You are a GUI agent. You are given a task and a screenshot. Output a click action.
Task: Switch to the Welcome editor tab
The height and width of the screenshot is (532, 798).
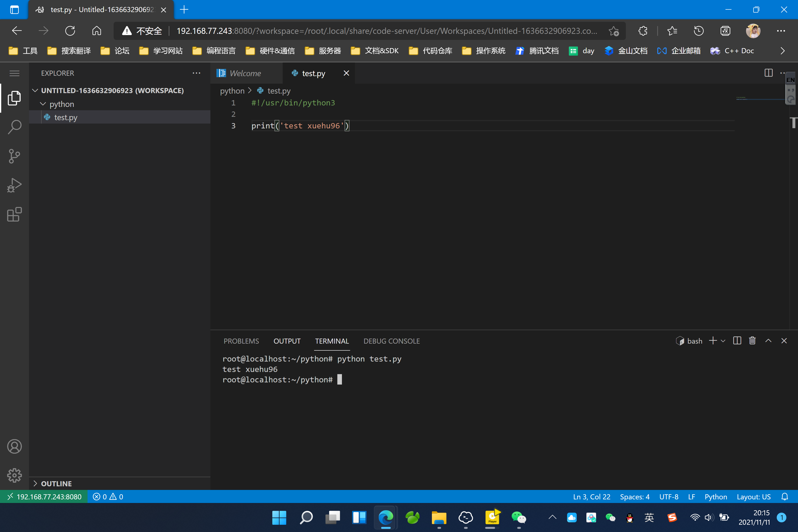(x=245, y=73)
